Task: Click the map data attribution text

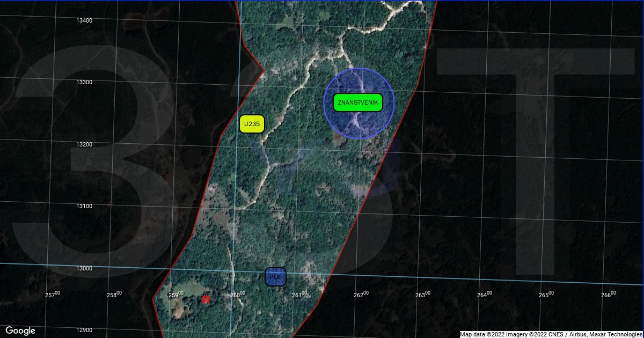Action: (551, 334)
